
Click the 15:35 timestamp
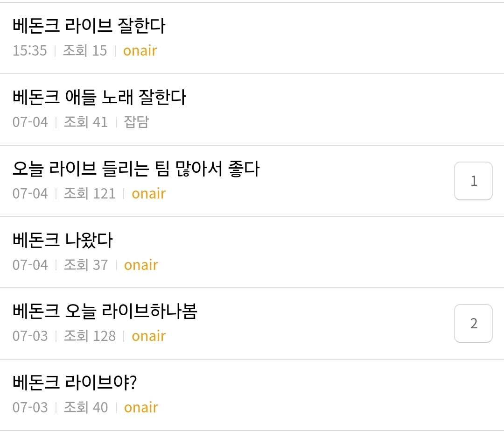[30, 51]
